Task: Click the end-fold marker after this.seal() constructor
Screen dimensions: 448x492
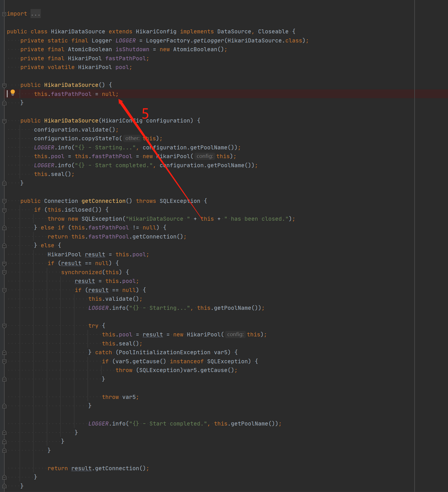Action: click(4, 183)
